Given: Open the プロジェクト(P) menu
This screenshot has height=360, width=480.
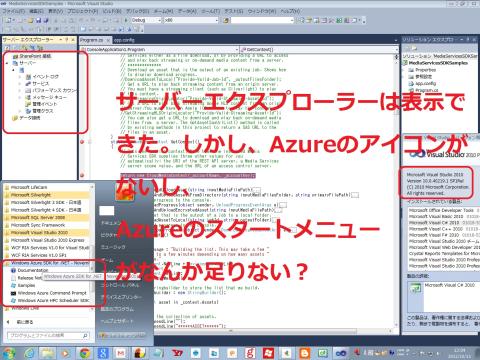Looking at the screenshot, I should [82, 11].
